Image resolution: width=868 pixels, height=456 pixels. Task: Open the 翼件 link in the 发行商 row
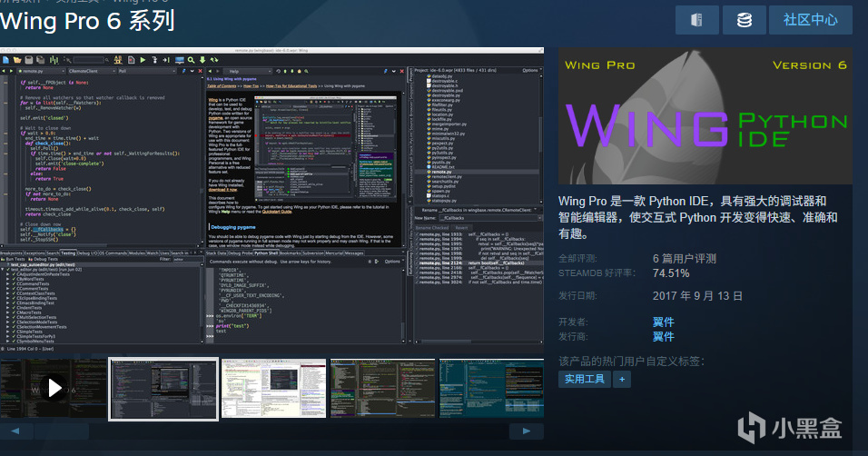click(x=663, y=336)
